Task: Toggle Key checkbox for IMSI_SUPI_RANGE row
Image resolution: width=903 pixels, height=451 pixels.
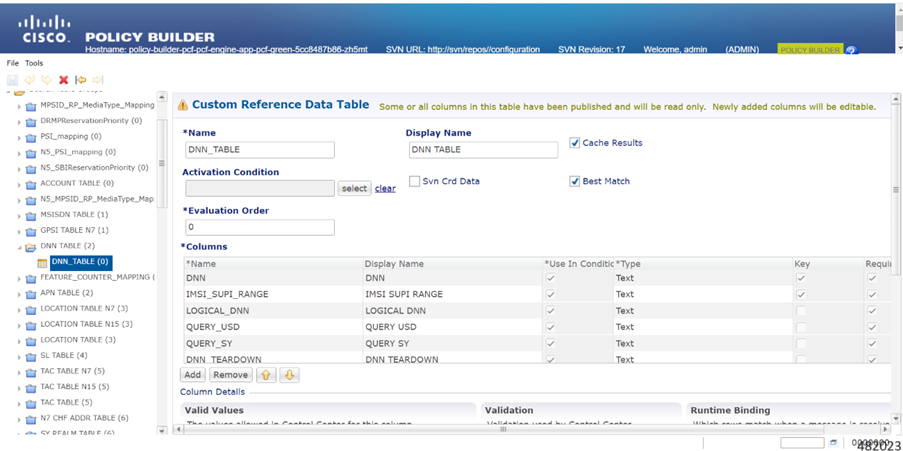Action: coord(800,294)
